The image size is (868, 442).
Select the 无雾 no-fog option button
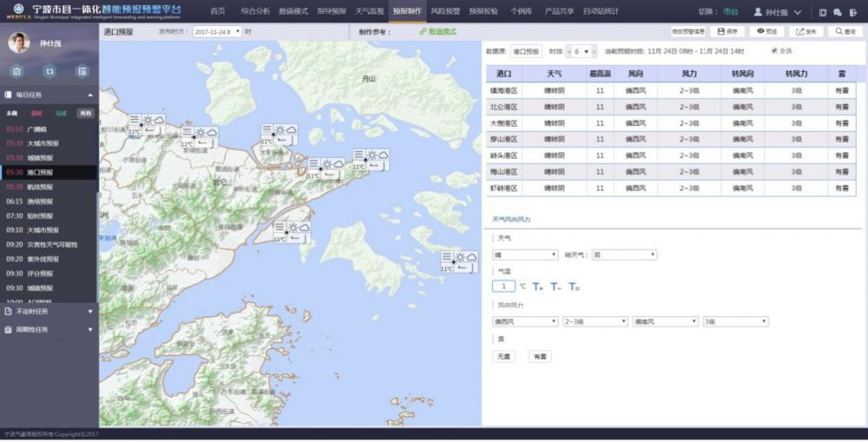tap(503, 356)
